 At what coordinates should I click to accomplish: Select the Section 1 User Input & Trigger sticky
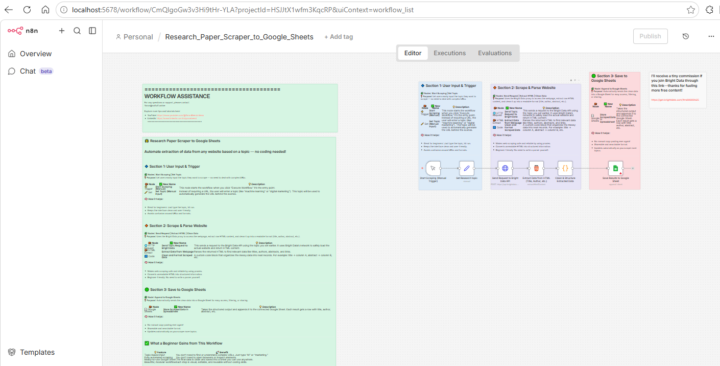point(450,135)
